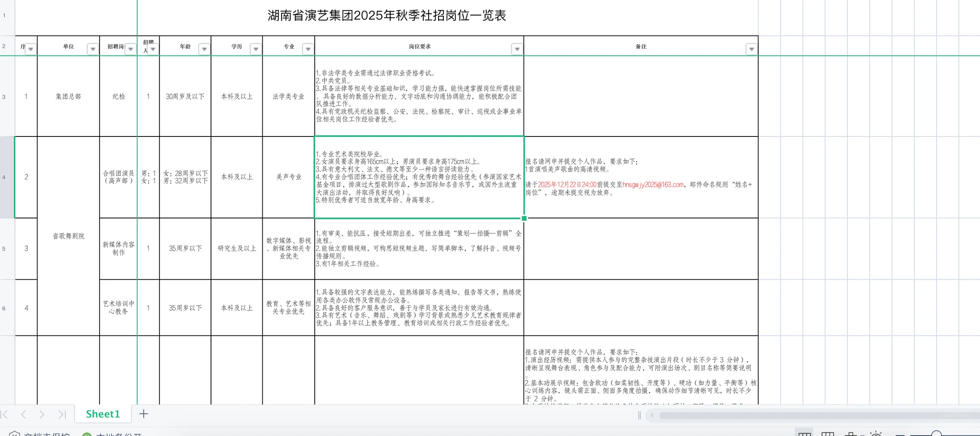Open the filter dropdown on 年龄 column
Screen dimensions: 980x436
204,48
